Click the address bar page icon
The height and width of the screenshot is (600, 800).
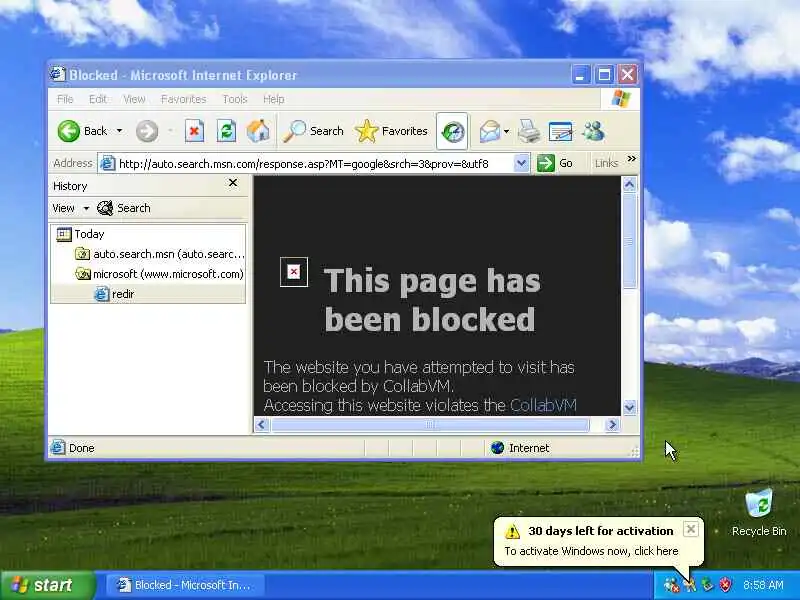tap(107, 163)
